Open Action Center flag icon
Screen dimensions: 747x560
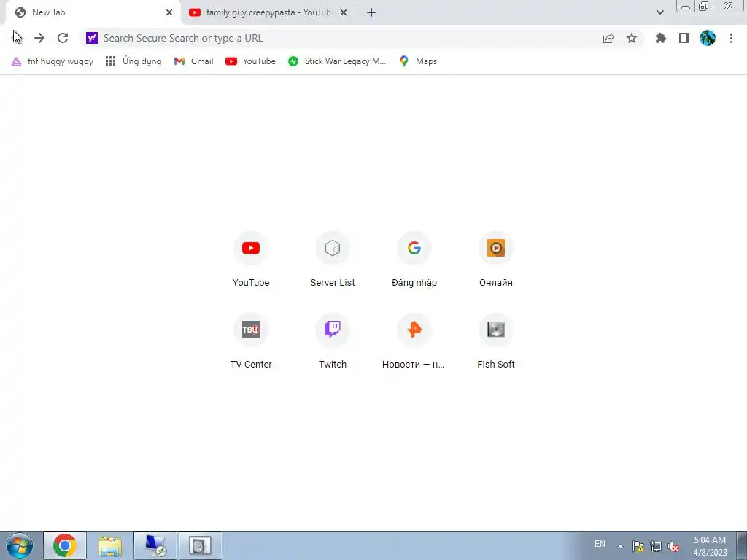click(x=638, y=546)
